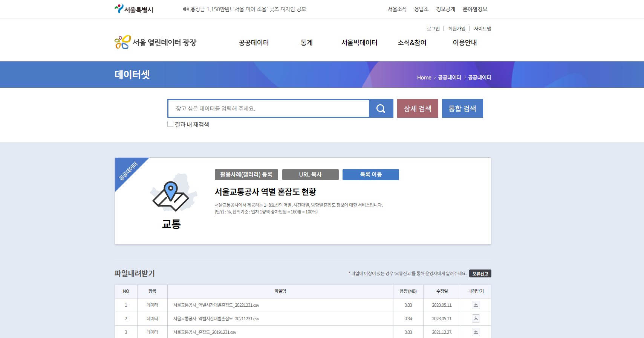Click the 오류신고 button
Screen dimensions: 644x338
tap(480, 274)
